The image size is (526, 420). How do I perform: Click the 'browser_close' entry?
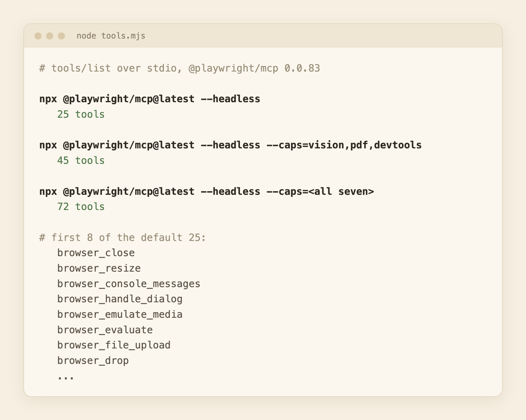[x=96, y=253]
